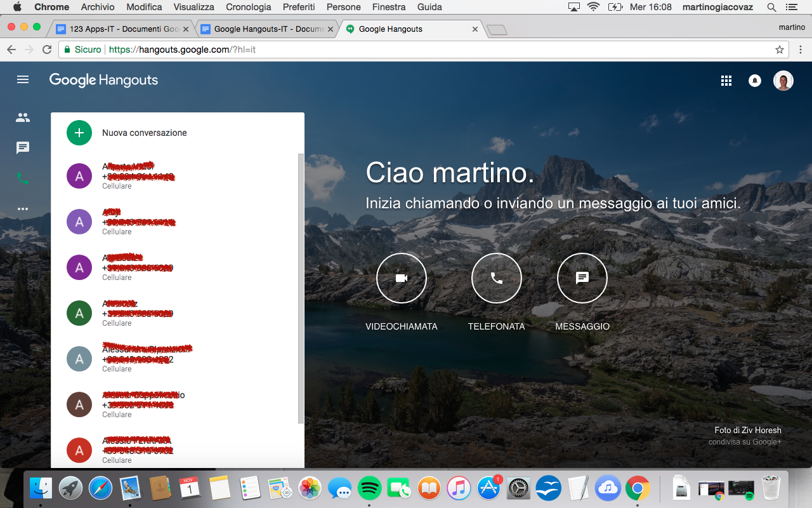Open Spotify from the Dock
This screenshot has width=812, height=508.
[x=370, y=488]
